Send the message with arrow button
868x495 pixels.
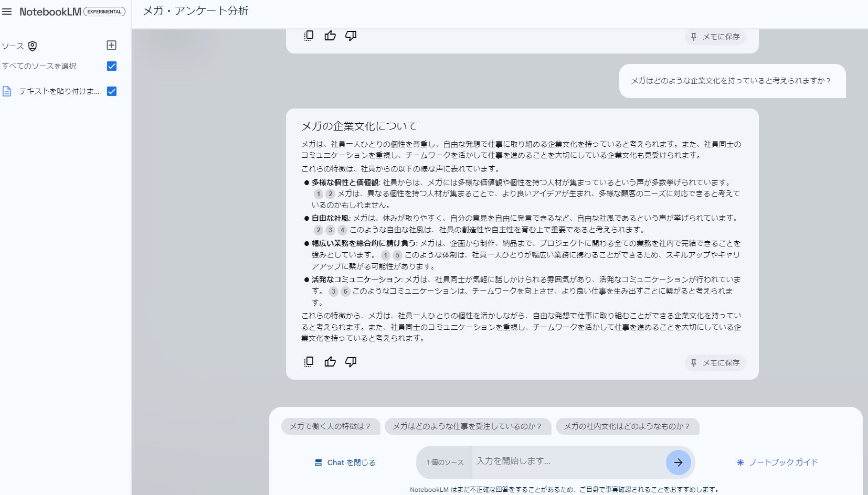[679, 462]
